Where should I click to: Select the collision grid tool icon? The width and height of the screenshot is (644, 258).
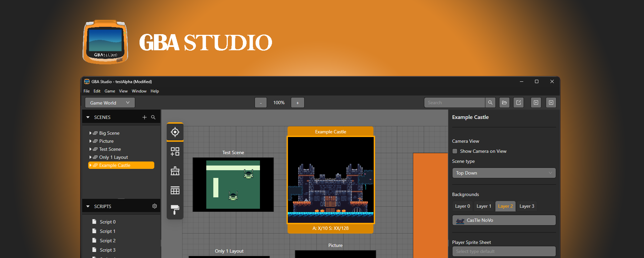point(175,190)
